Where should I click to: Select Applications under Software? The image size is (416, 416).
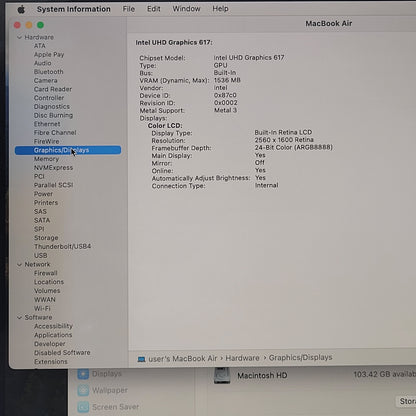[53, 335]
